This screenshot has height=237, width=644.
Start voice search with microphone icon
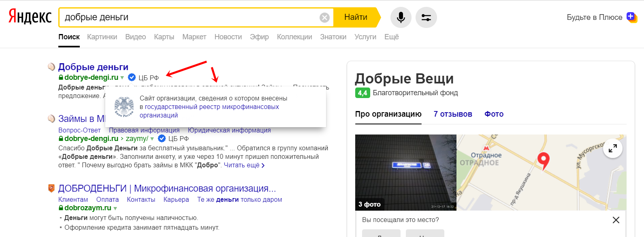[x=401, y=17]
